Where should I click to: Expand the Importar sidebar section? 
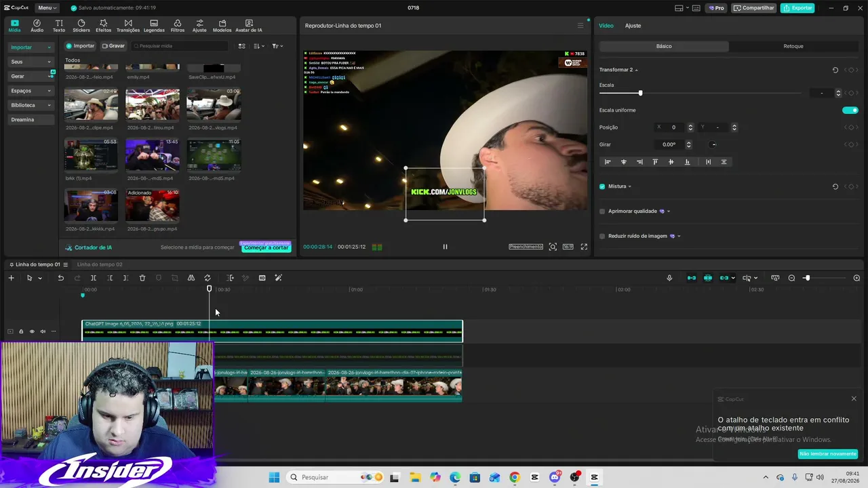[x=31, y=47]
